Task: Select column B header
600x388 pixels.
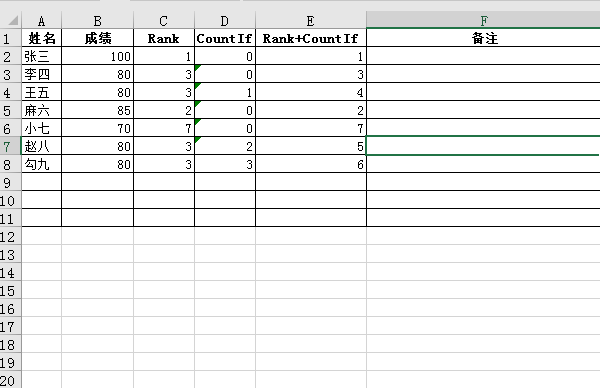Action: tap(98, 21)
